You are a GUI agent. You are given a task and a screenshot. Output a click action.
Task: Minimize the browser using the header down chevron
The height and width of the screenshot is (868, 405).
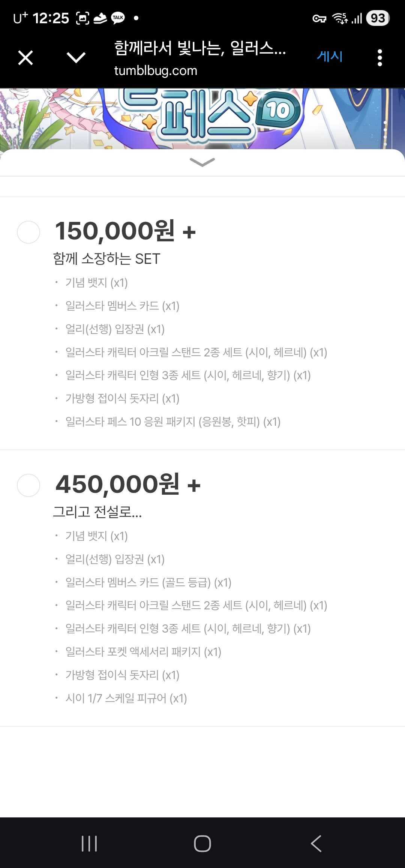76,58
